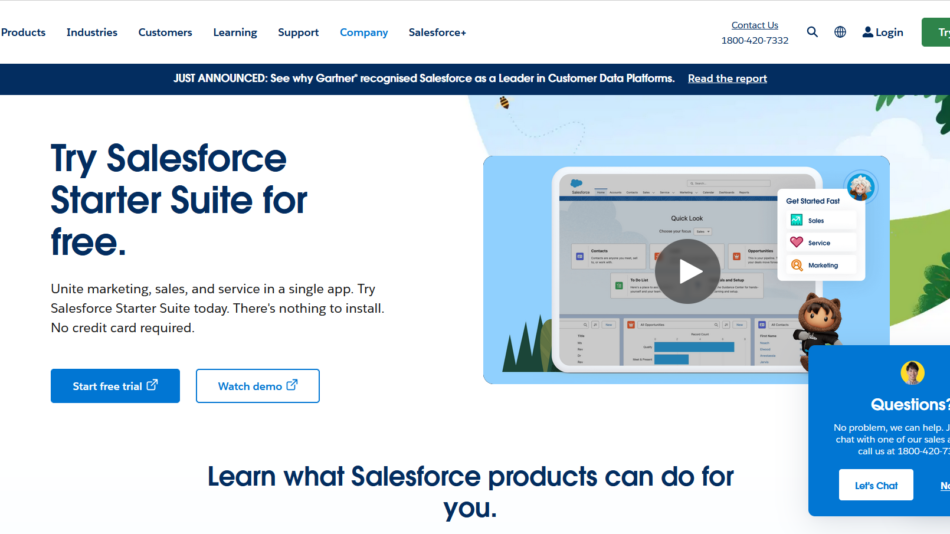Open the Company menu
The width and height of the screenshot is (950, 534).
point(364,32)
